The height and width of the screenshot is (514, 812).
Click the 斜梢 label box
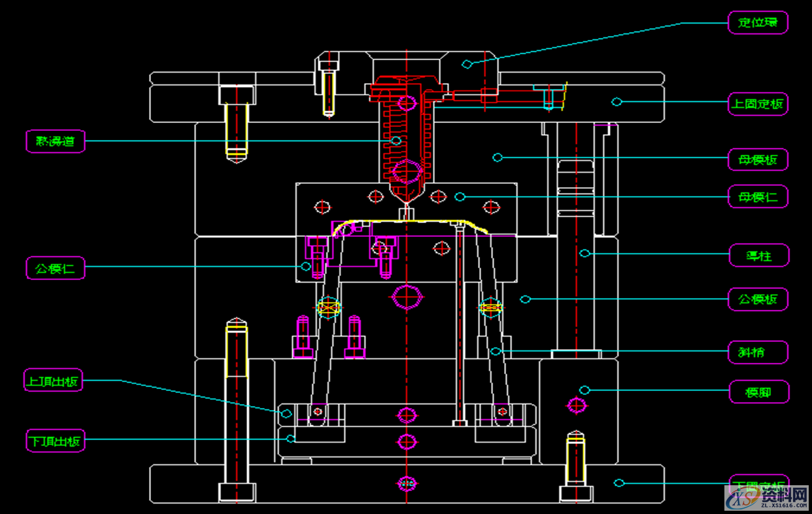[x=758, y=352]
